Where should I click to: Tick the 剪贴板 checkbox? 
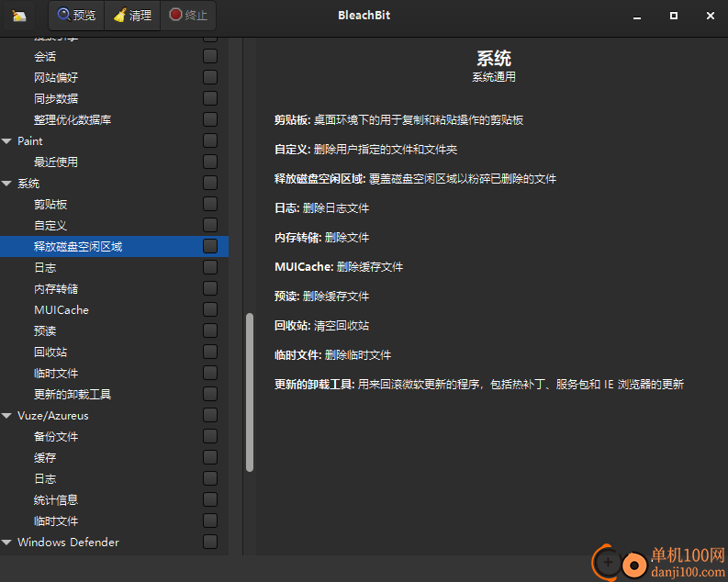click(210, 204)
